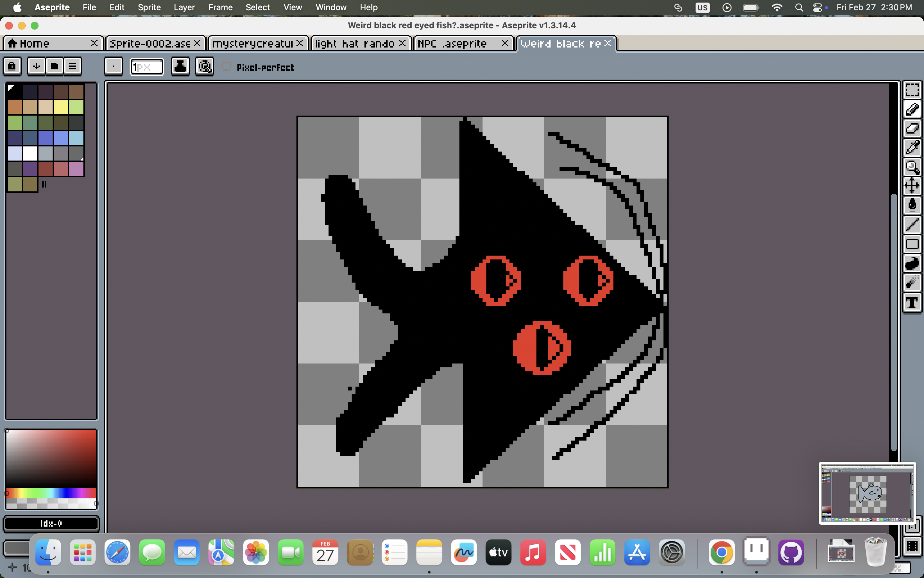Open the palette sort options button
The width and height of the screenshot is (924, 578).
coord(37,66)
